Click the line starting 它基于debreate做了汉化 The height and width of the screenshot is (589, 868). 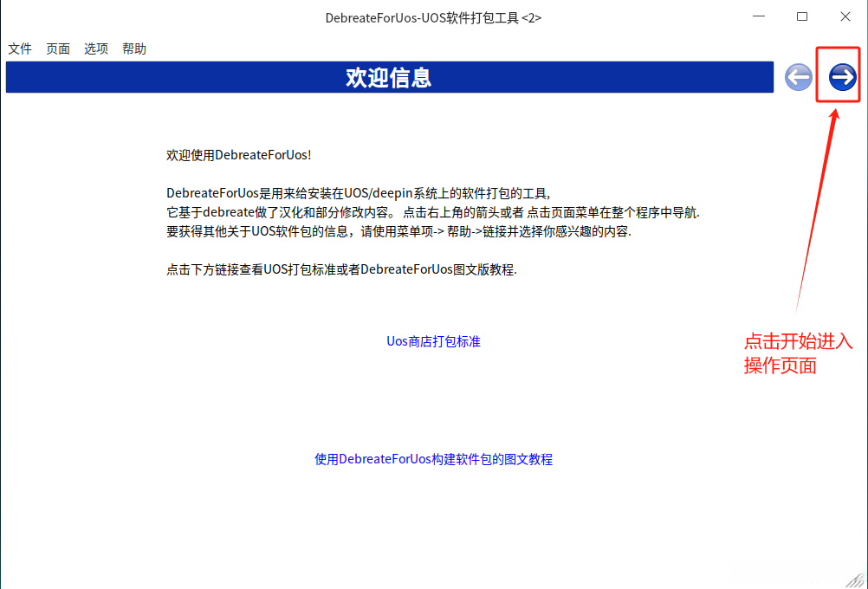433,212
